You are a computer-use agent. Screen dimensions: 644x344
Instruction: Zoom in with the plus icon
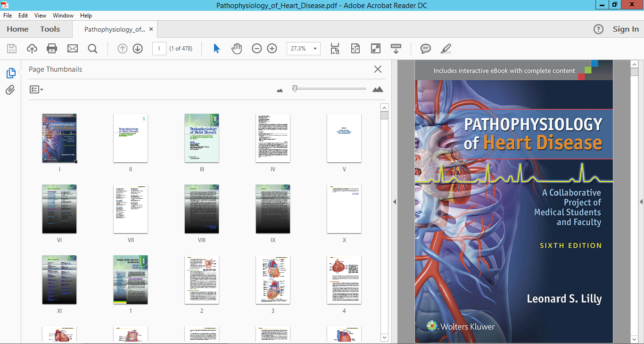coord(272,49)
